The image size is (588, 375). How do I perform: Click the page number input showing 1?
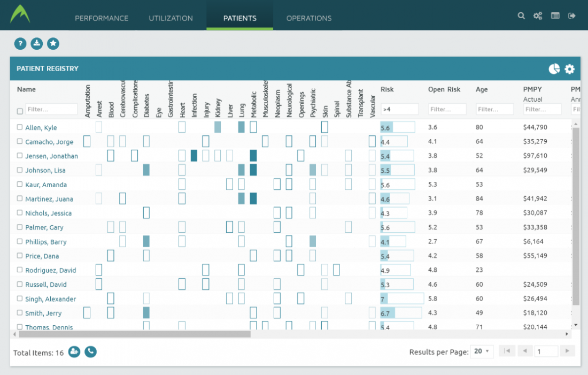[x=546, y=351]
